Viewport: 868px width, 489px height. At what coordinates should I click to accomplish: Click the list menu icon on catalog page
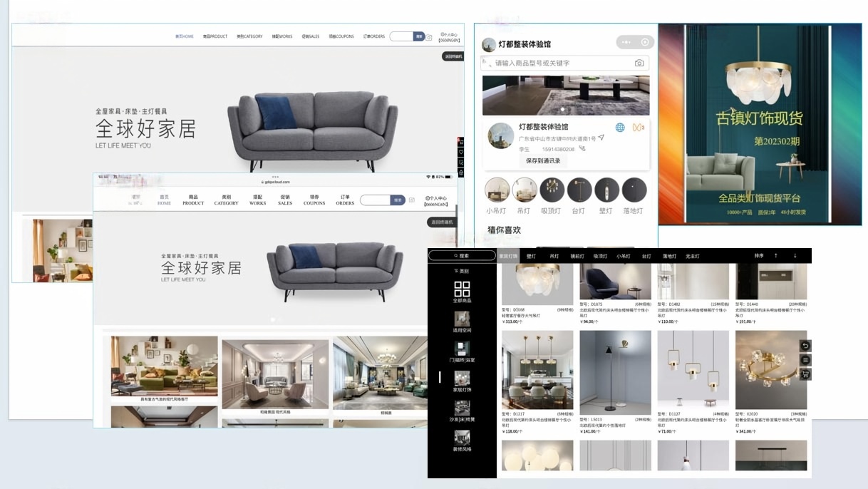805,360
